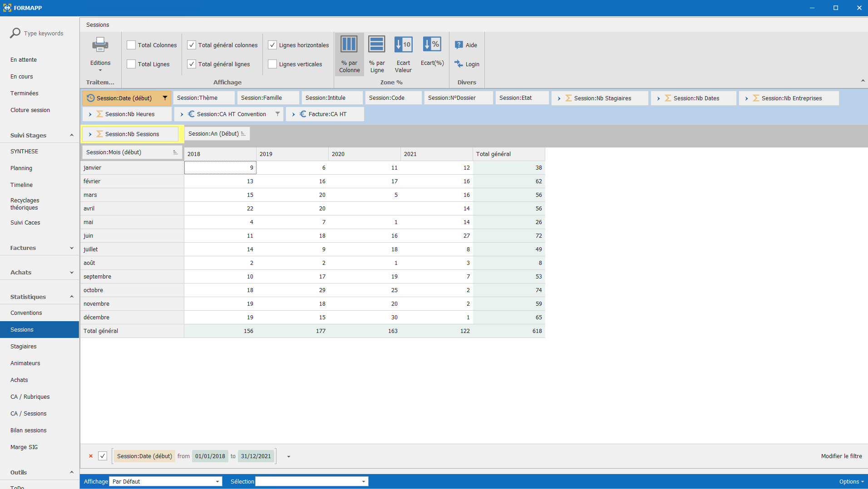
Task: Click the filter funnel on Session:CA HT Convention
Action: coord(277,114)
